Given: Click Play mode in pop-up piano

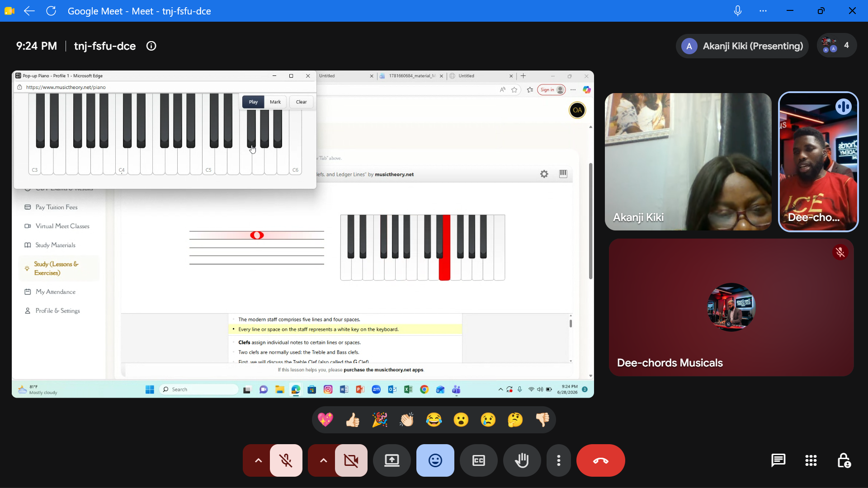Looking at the screenshot, I should (253, 102).
